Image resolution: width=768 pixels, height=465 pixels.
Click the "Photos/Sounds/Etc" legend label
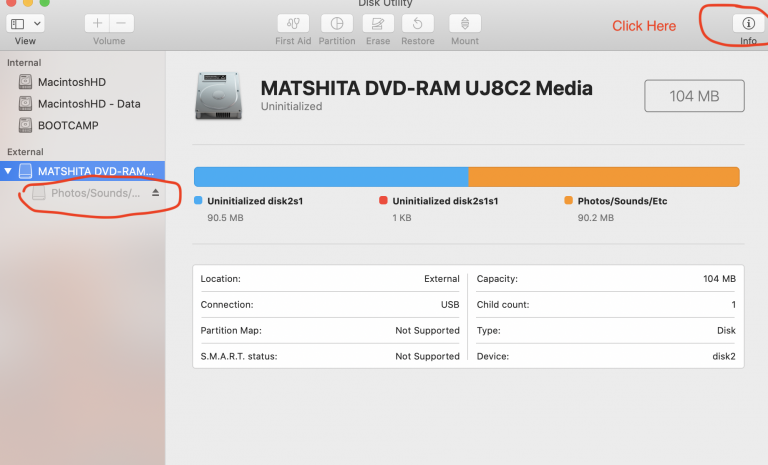pos(622,201)
